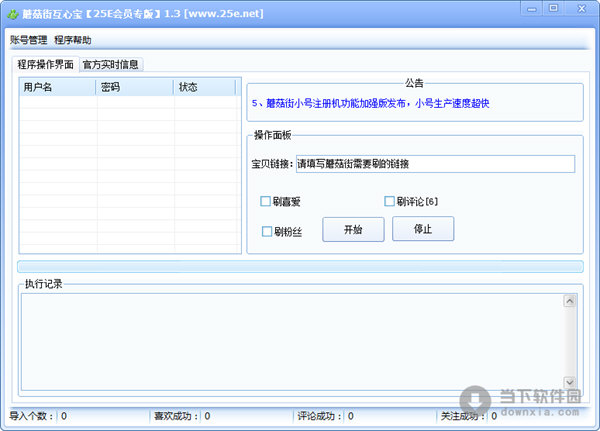The image size is (600, 431).
Task: Click the 开始 button
Action: tap(353, 229)
